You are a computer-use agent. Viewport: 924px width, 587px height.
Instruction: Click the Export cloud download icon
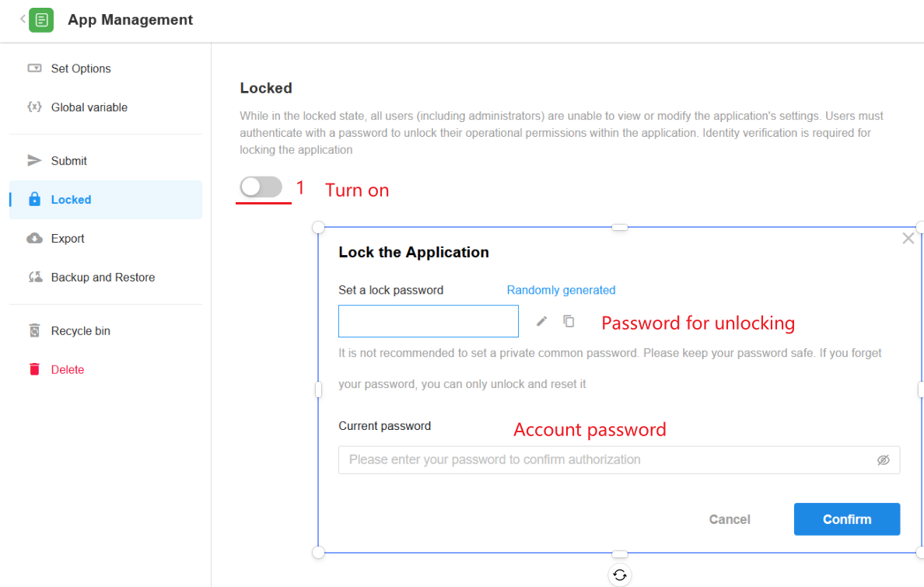point(34,239)
